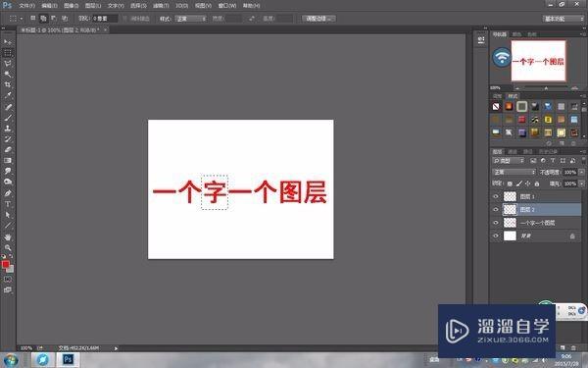Image resolution: width=588 pixels, height=368 pixels.
Task: Click new selection mode icon in options bar
Action: click(33, 18)
